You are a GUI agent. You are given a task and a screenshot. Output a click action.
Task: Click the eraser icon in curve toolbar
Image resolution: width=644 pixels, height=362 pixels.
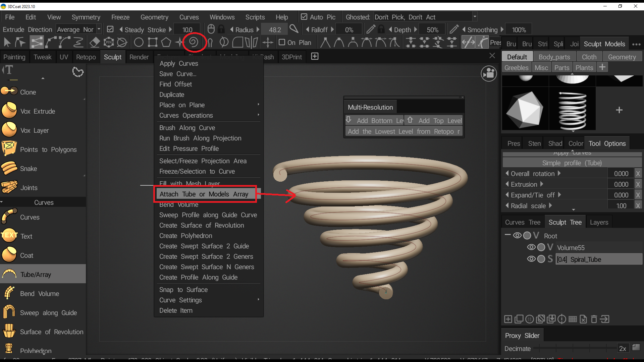[x=95, y=43]
